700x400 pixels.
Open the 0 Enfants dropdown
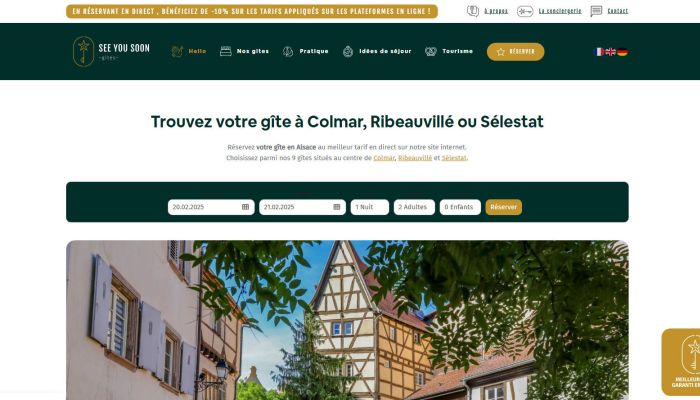coord(460,207)
